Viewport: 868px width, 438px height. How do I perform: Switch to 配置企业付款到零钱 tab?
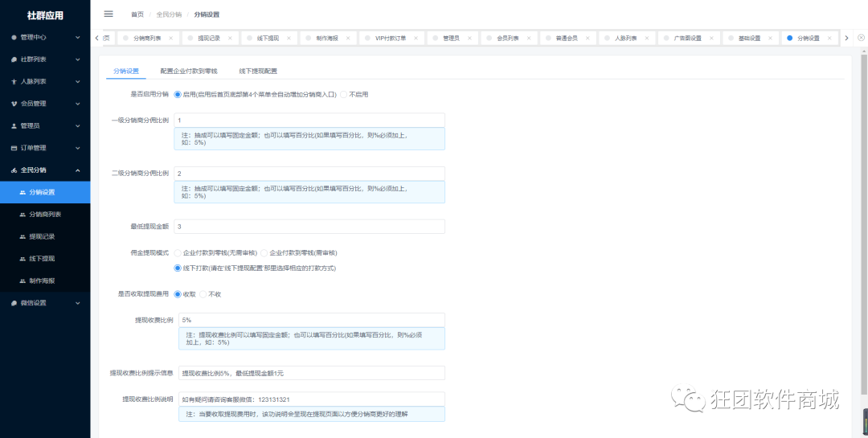tap(189, 72)
